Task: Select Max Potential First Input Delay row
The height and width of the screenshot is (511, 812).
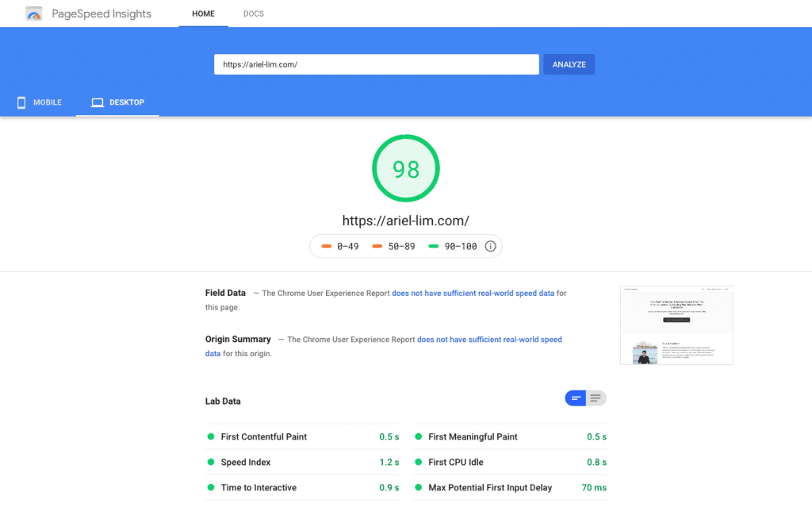Action: tap(510, 488)
